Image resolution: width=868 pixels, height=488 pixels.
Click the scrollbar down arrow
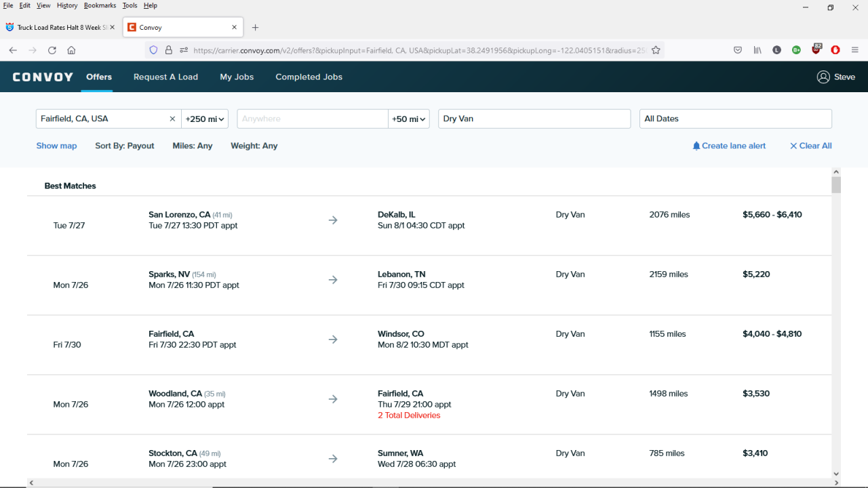click(836, 474)
